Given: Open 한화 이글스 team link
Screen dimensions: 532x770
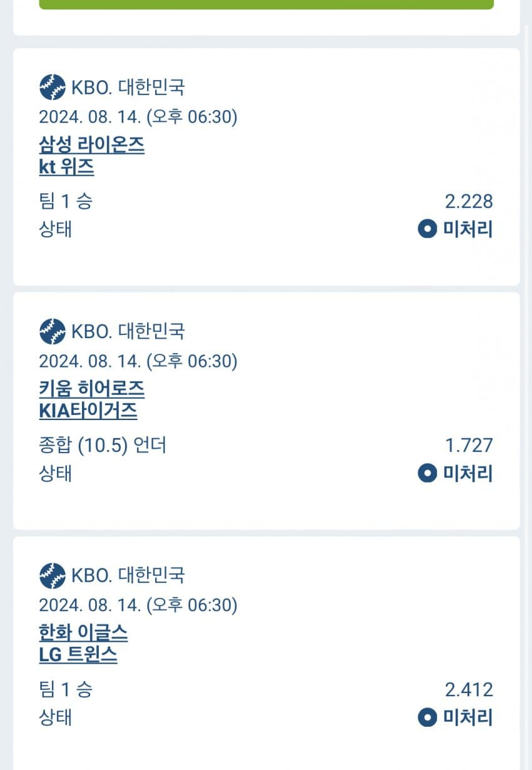Looking at the screenshot, I should coord(83,634).
